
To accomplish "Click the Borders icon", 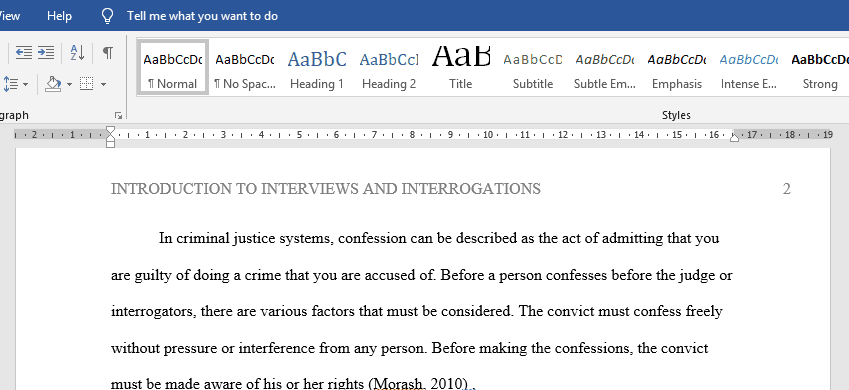I will pyautogui.click(x=87, y=84).
